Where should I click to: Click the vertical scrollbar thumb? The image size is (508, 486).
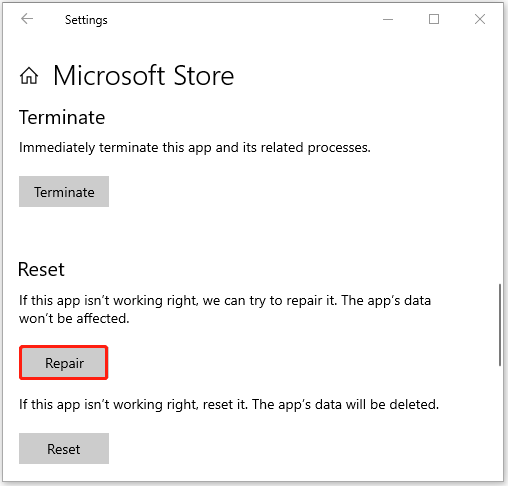pos(500,325)
